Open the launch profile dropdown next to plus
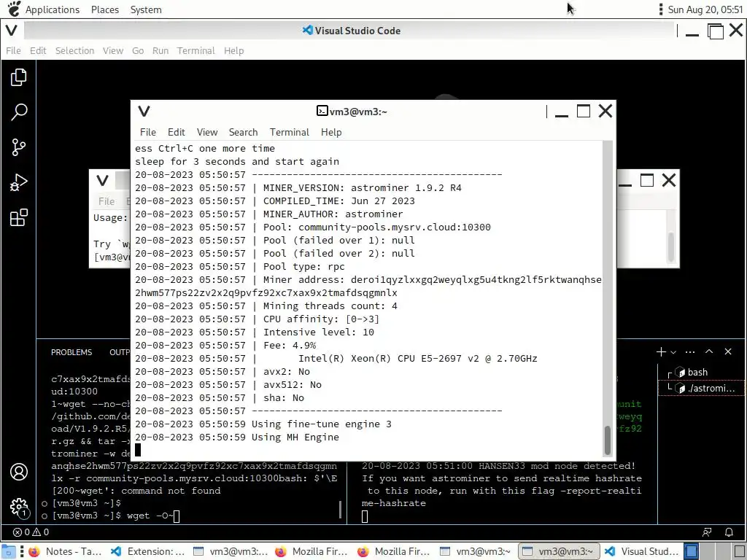 tap(673, 352)
